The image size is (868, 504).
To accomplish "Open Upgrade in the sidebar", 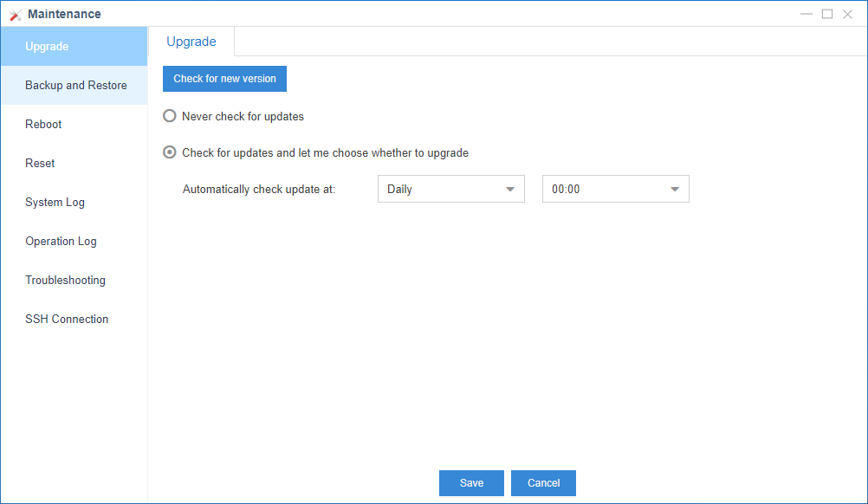I will point(47,47).
